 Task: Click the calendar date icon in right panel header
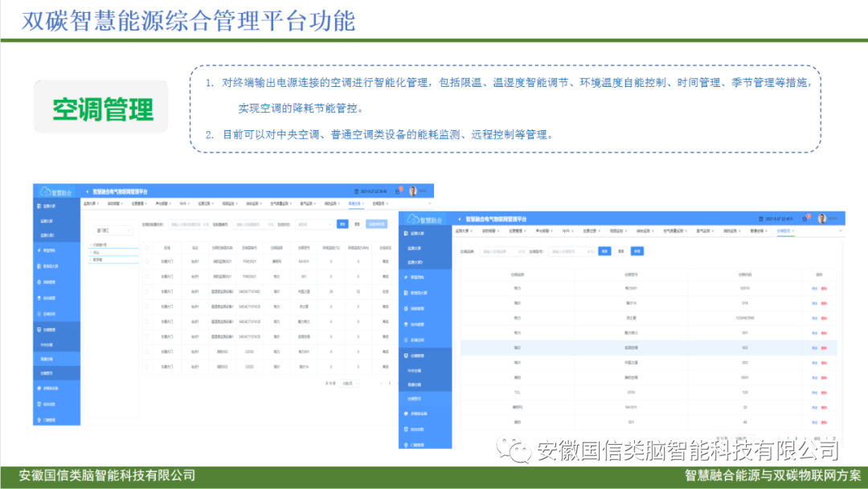[x=762, y=219]
